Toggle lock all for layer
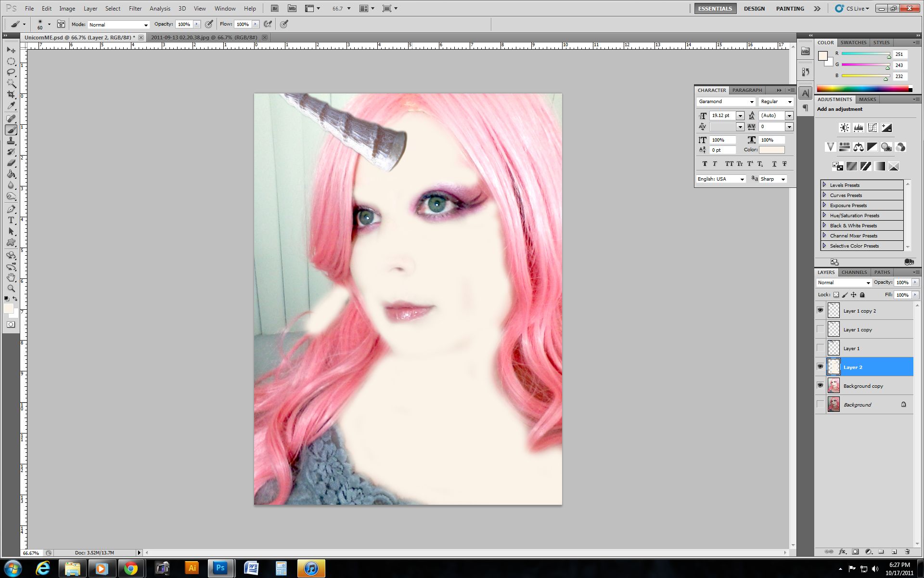 pos(862,295)
